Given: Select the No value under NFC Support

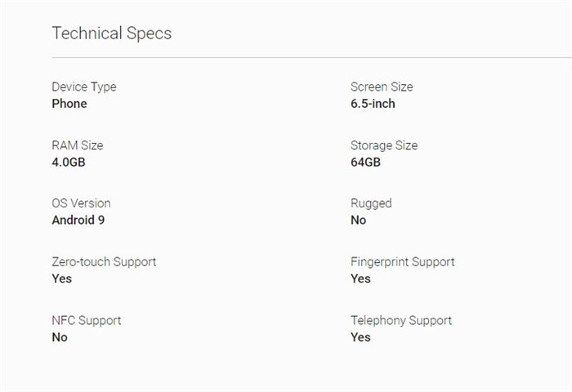Looking at the screenshot, I should 60,338.
